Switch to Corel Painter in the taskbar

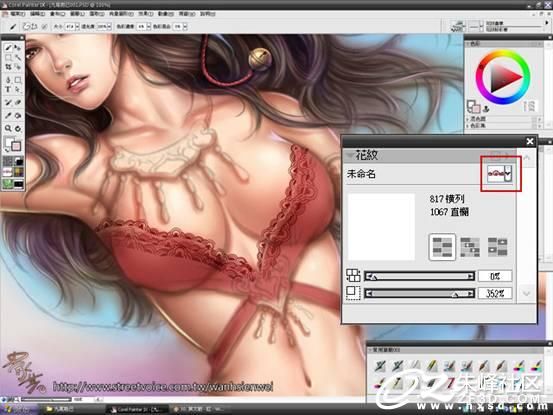tap(137, 409)
